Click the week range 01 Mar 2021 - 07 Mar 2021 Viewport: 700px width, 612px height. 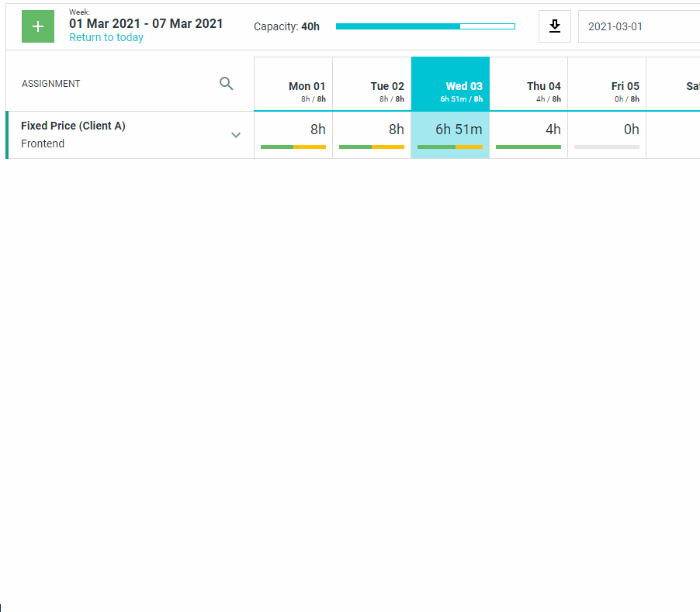tap(146, 23)
